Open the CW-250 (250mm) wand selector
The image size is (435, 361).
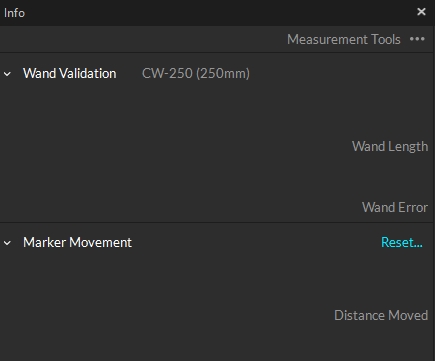pos(196,74)
